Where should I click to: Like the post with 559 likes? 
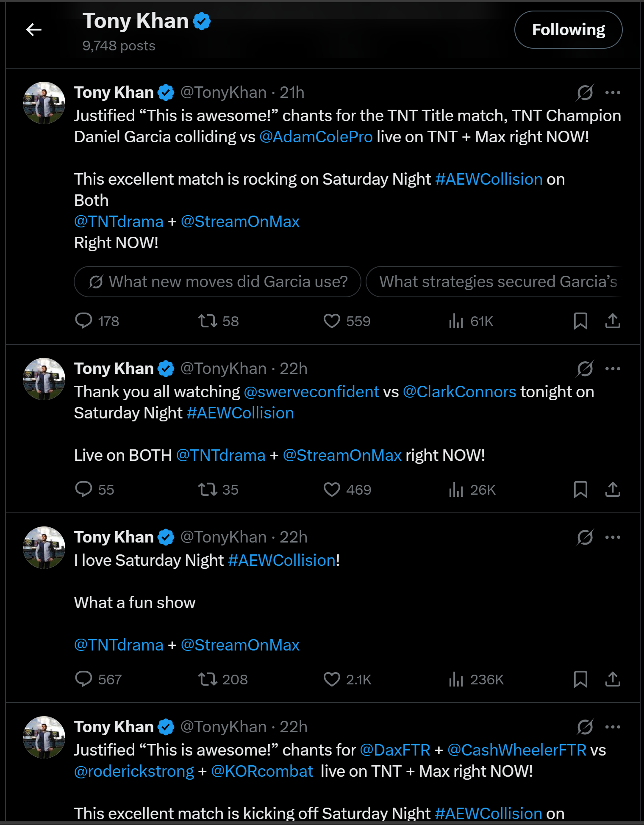pos(332,321)
